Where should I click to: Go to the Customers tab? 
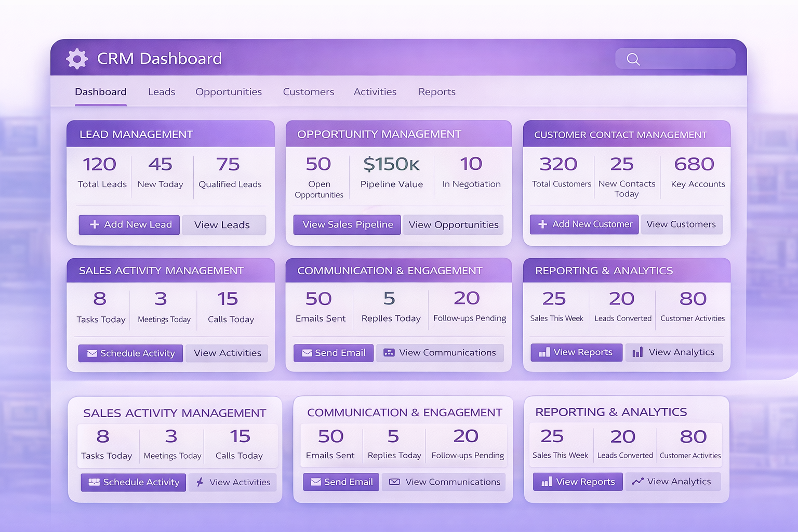pyautogui.click(x=309, y=92)
